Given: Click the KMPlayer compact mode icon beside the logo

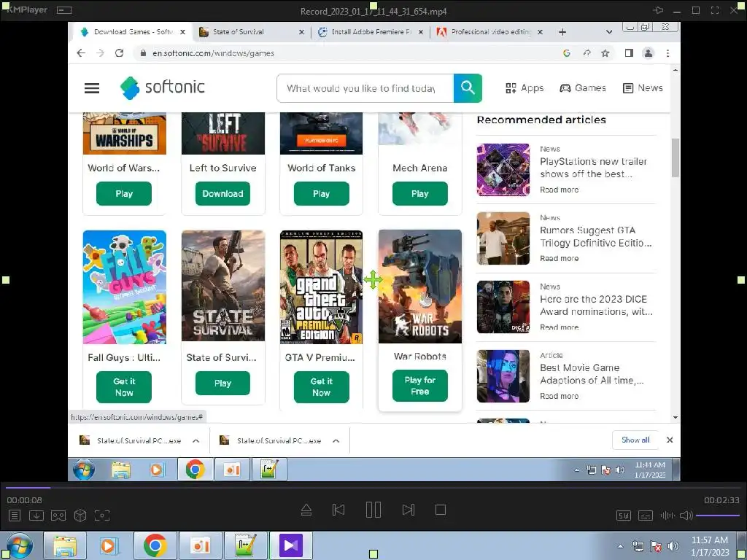Looking at the screenshot, I should (x=64, y=10).
